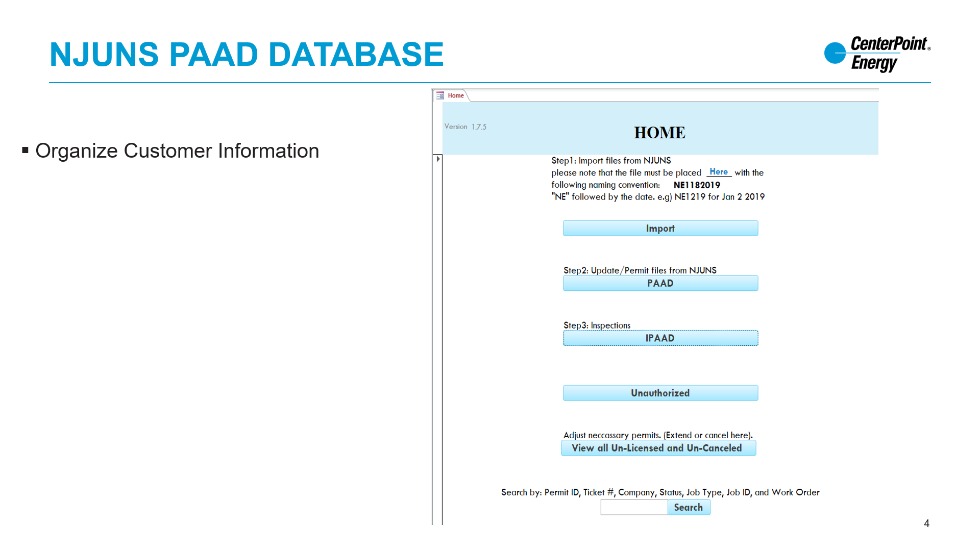Click the slide page number 4
This screenshot has width=980, height=551.
point(926,523)
